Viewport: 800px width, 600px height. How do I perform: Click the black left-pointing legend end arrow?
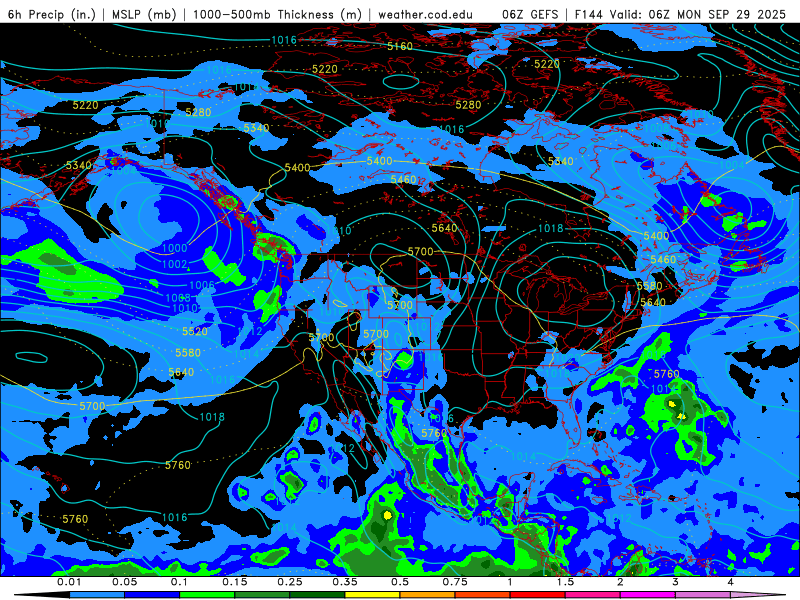pyautogui.click(x=41, y=595)
